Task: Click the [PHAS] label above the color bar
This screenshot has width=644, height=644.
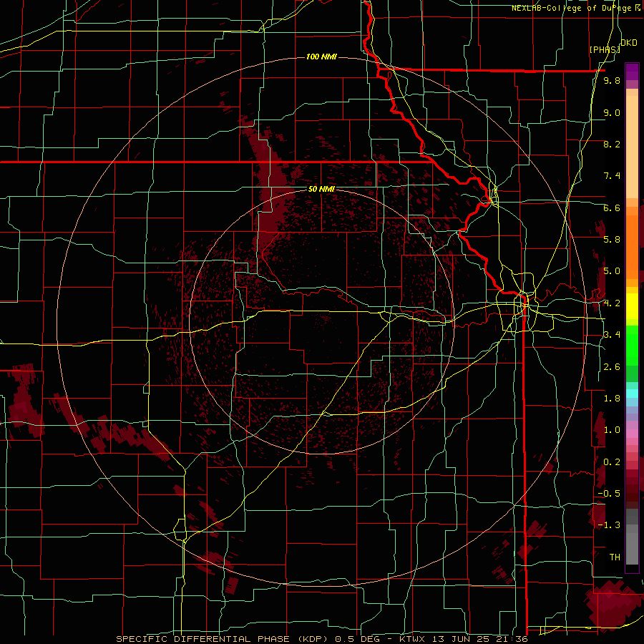Action: tap(605, 49)
